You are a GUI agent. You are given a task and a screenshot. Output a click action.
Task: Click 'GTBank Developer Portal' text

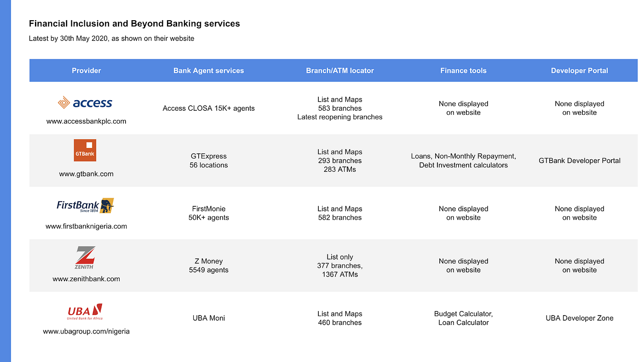pyautogui.click(x=580, y=161)
